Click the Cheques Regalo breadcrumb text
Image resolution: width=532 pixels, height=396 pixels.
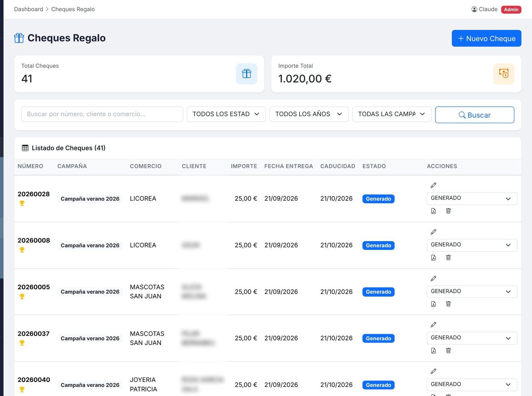(x=73, y=9)
